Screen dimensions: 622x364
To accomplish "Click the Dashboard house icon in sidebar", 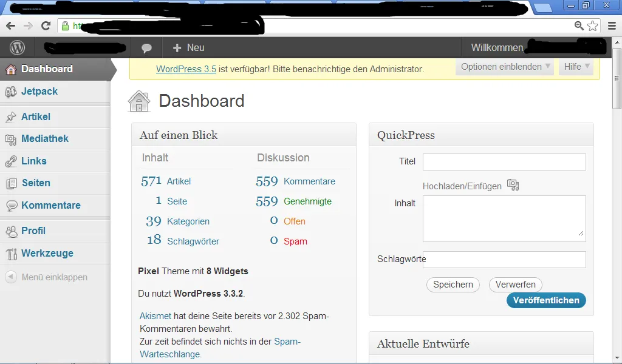I will pyautogui.click(x=11, y=69).
